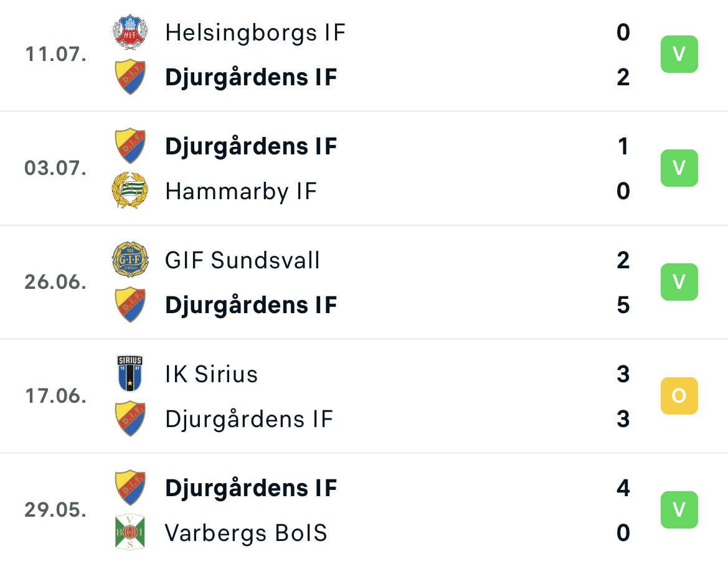Click the green V badge for 26.06.
The width and height of the screenshot is (728, 564).
[679, 282]
